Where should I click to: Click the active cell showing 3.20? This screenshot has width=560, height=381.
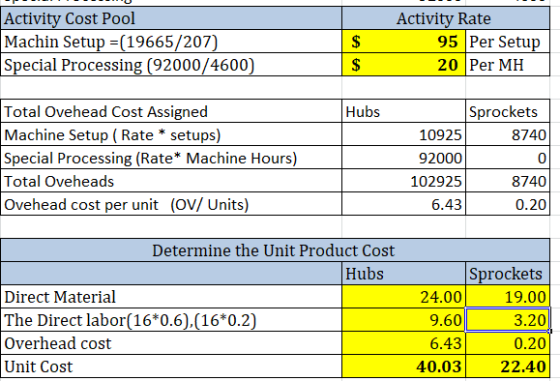coord(508,320)
